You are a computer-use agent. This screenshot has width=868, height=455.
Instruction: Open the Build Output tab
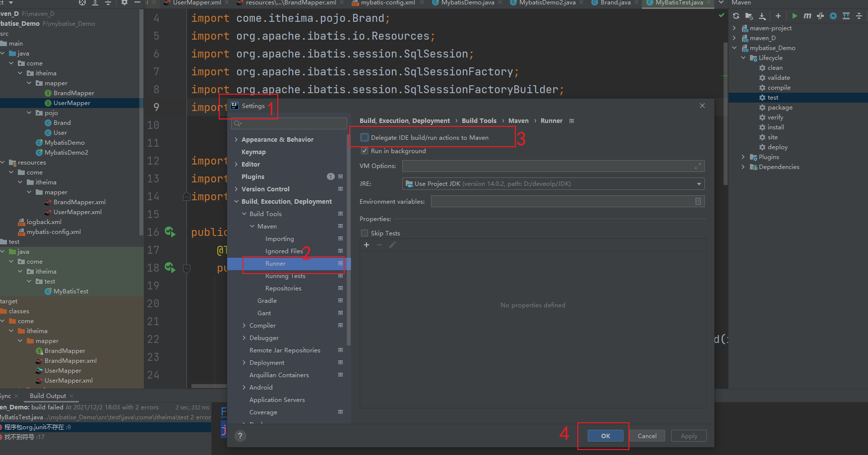(48, 396)
